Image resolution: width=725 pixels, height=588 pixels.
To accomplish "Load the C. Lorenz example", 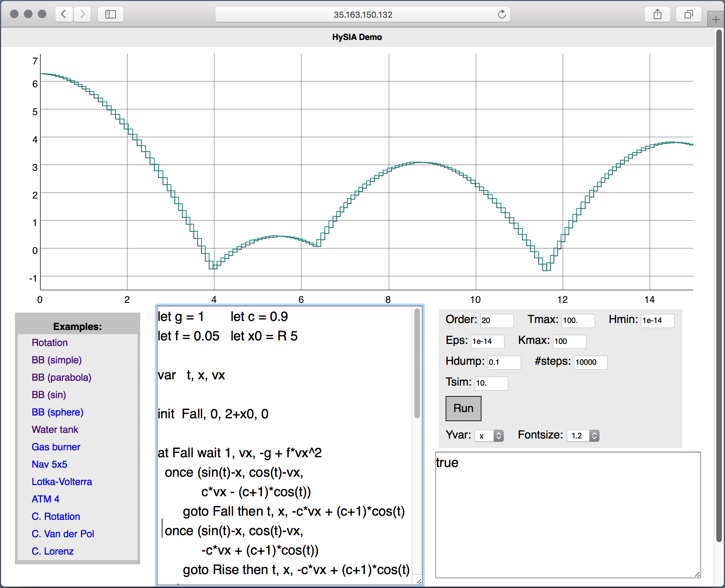I will pos(53,551).
